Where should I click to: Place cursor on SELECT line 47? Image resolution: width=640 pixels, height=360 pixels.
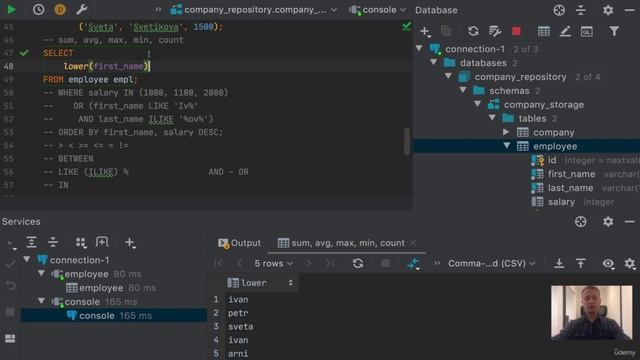[58, 53]
